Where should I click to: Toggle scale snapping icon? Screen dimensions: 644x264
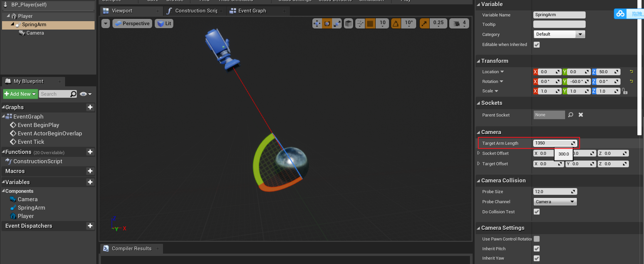click(424, 24)
